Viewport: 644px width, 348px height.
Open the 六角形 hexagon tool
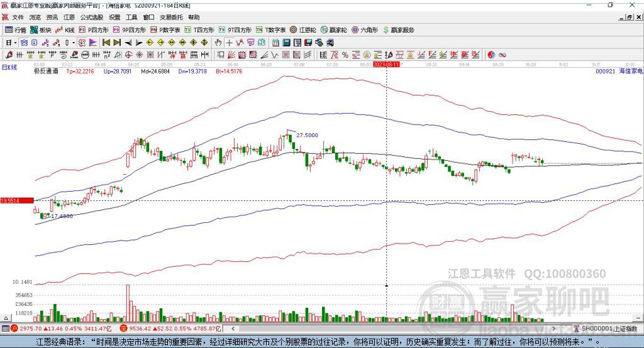365,30
